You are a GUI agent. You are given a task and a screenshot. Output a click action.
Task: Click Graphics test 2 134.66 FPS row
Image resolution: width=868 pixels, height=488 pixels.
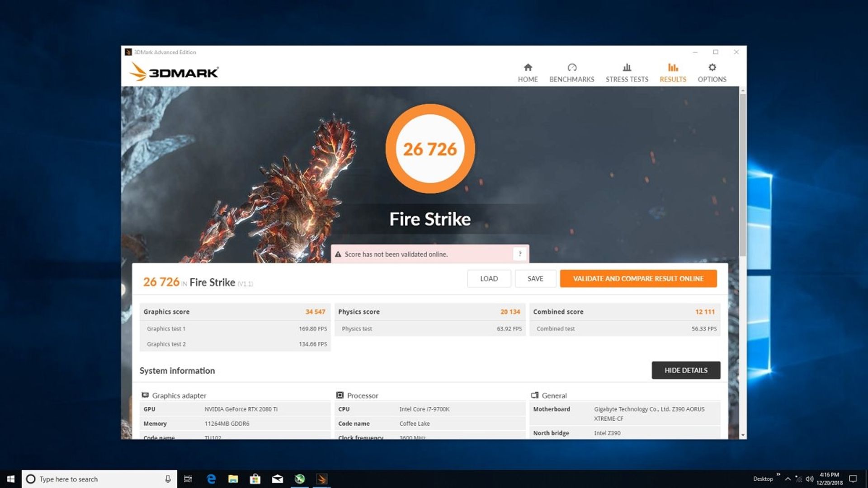point(235,344)
